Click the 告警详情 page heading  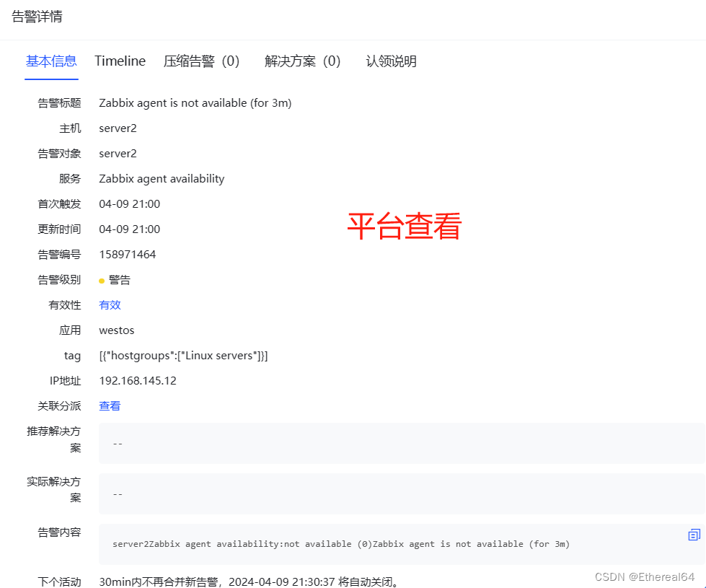37,17
